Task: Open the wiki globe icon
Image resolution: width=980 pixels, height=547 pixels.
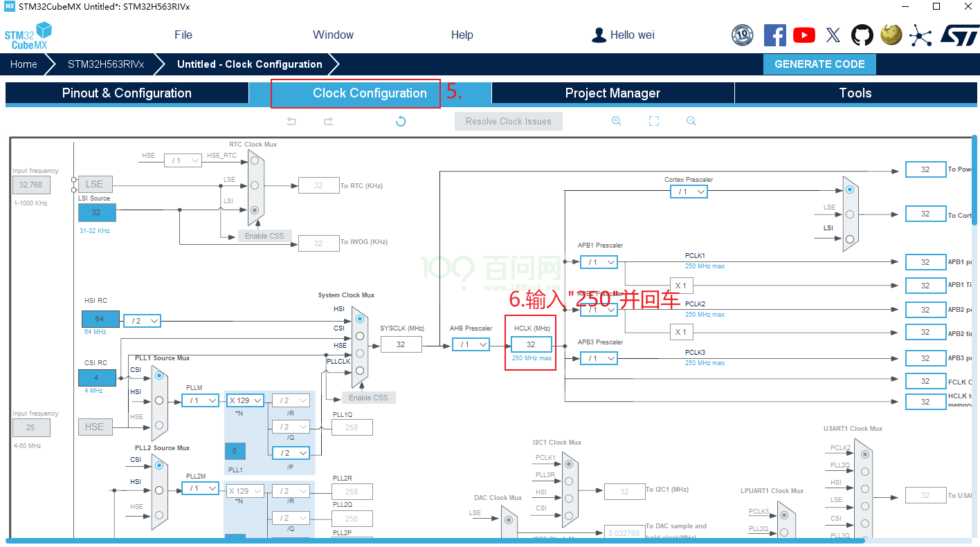Action: click(x=891, y=35)
